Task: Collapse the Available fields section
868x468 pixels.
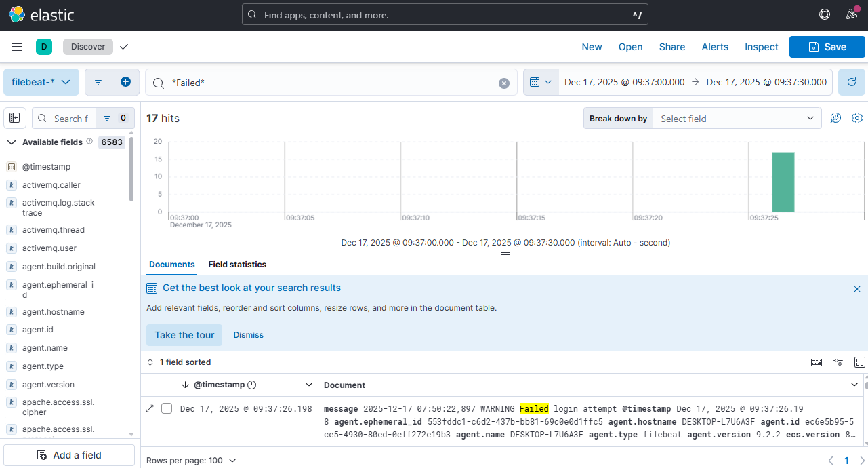Action: [11, 142]
